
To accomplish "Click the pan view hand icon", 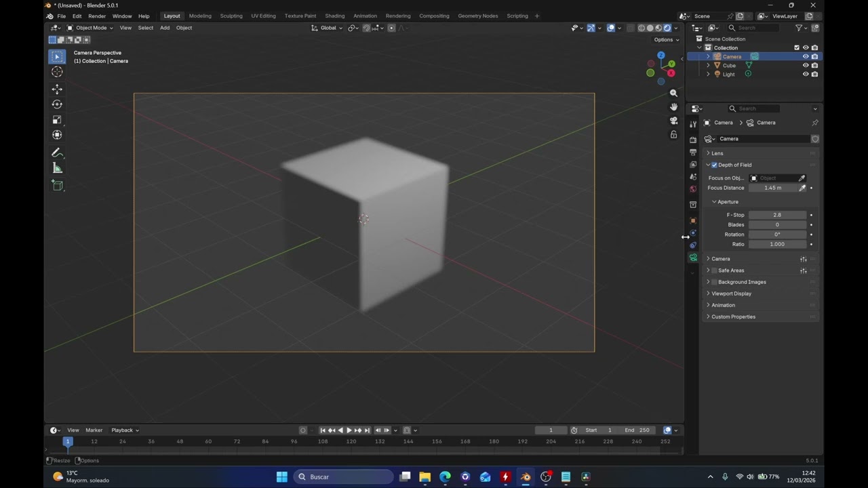I will click(673, 106).
